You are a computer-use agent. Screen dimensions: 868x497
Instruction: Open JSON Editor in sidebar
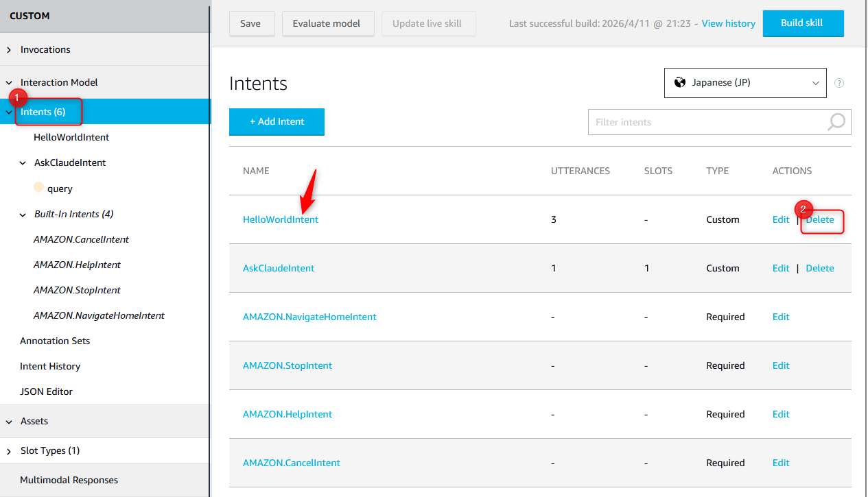point(46,391)
